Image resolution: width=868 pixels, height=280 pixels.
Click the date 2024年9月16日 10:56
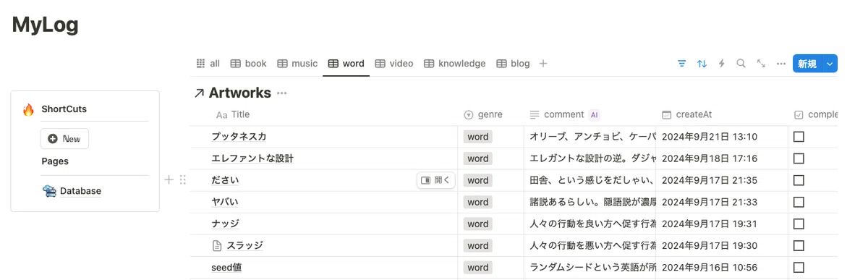click(x=710, y=268)
